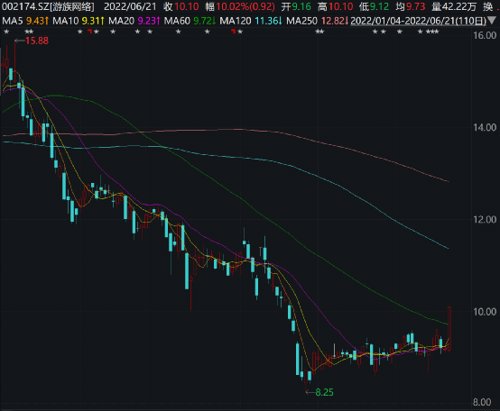Click the last red limit-up candlestick
This screenshot has height=411, width=500.
coord(450,328)
